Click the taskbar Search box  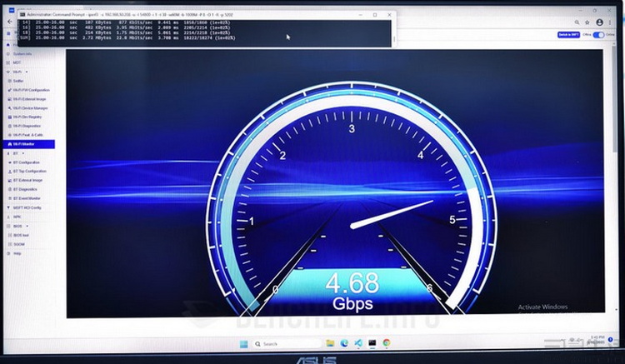287,344
